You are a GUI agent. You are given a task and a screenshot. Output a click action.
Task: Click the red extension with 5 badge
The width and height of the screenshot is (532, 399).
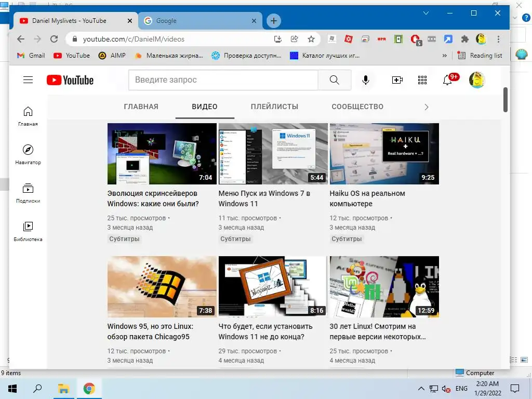415,39
